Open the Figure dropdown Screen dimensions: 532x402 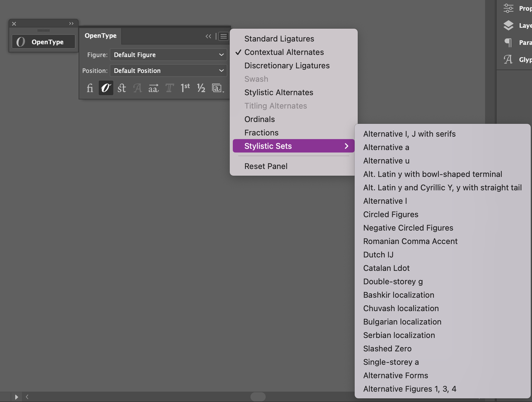168,55
